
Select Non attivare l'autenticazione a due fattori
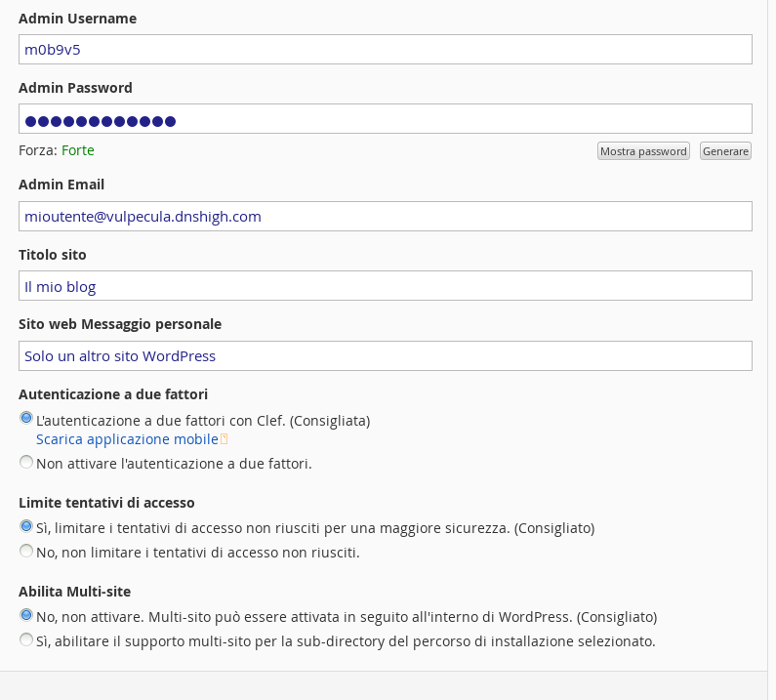26,462
